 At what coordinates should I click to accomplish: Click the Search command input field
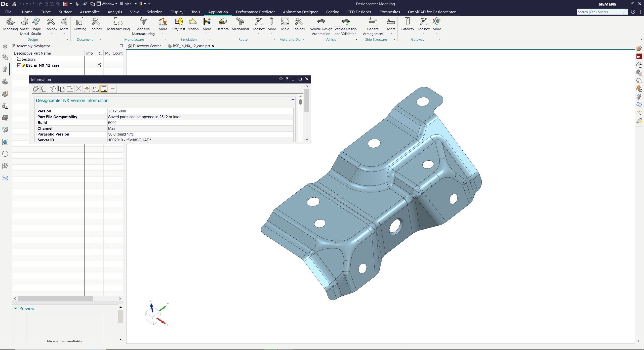click(600, 12)
